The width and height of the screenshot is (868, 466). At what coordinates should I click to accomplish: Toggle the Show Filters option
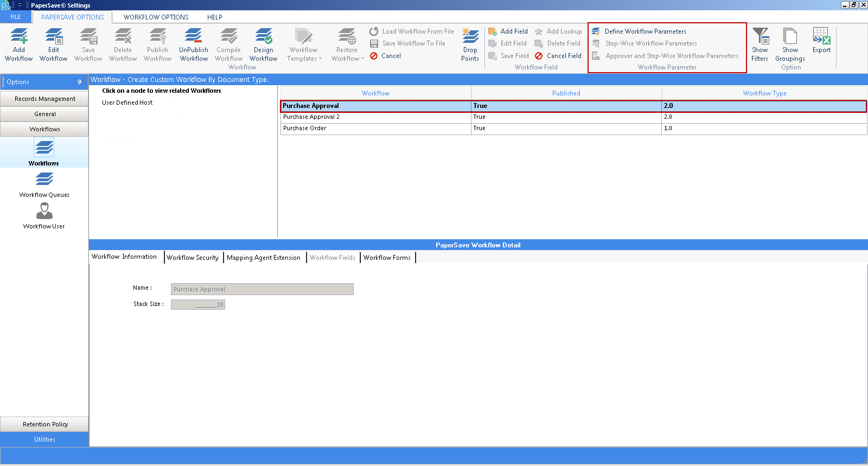click(759, 44)
